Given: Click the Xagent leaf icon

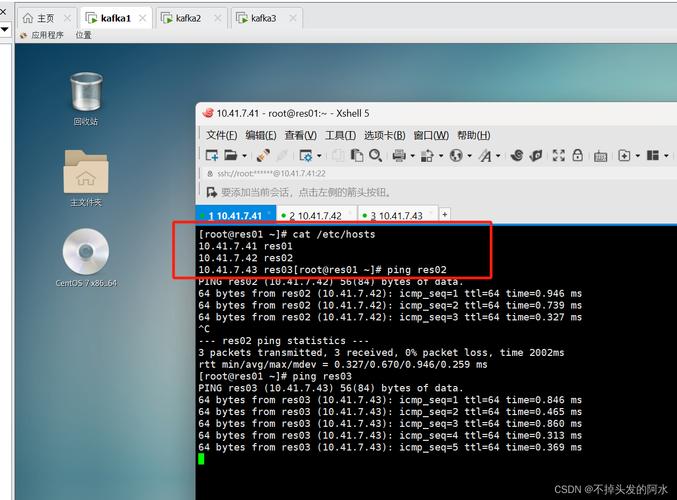Looking at the screenshot, I should click(x=536, y=155).
